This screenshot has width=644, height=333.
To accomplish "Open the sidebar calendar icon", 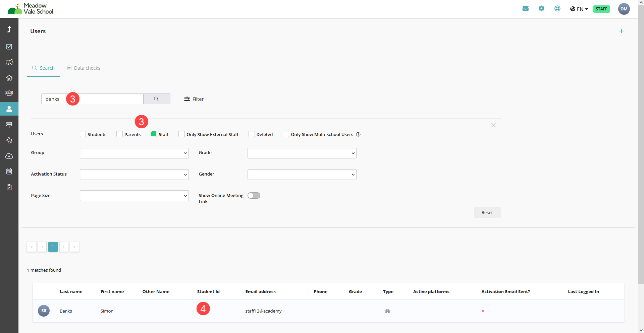I will point(9,172).
